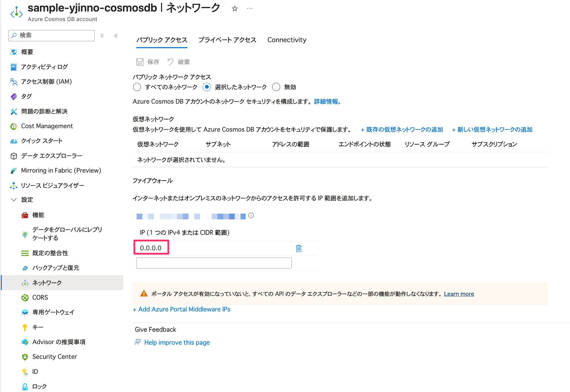This screenshot has width=570, height=392.
Task: Switch to プライベート アクセス tab
Action: [227, 40]
